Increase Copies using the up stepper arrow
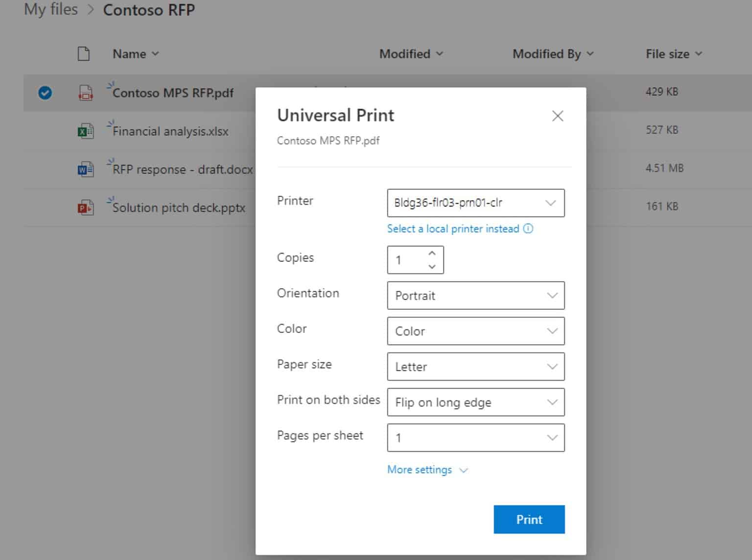This screenshot has width=752, height=560. point(431,253)
